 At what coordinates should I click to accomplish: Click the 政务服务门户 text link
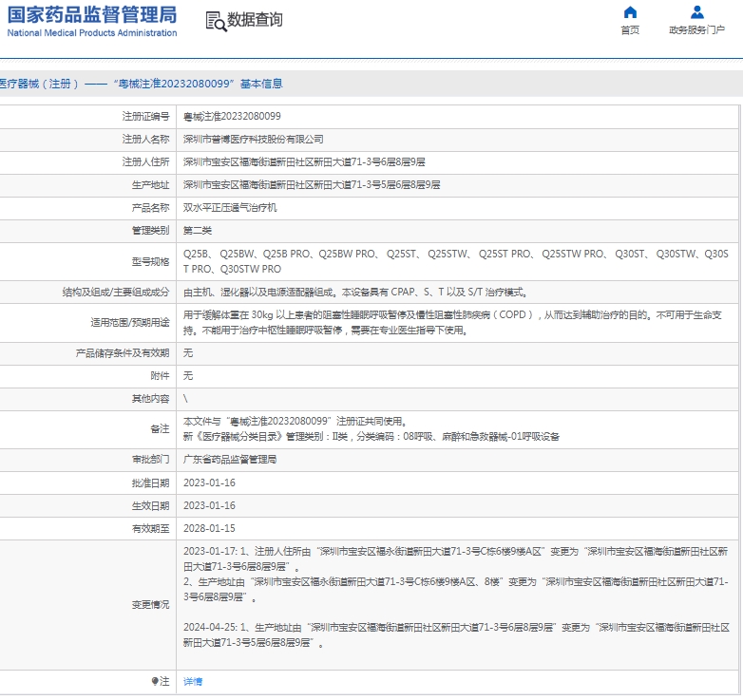tap(696, 30)
